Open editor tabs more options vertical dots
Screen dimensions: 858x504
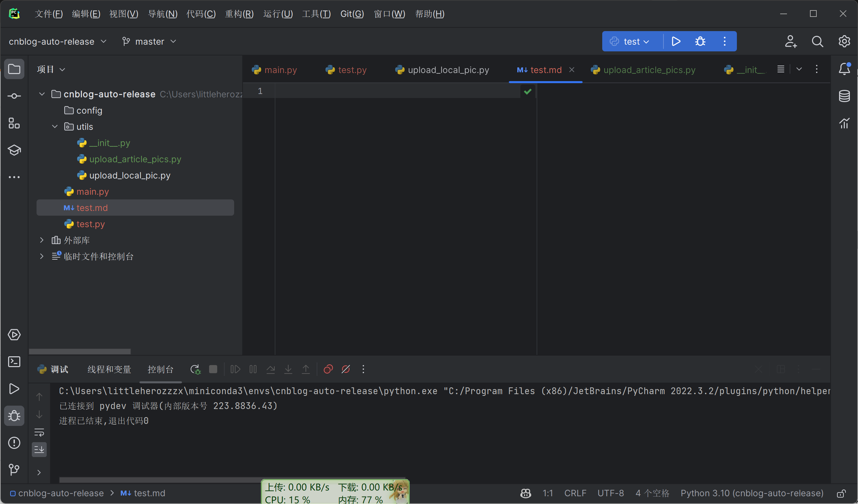(x=816, y=69)
